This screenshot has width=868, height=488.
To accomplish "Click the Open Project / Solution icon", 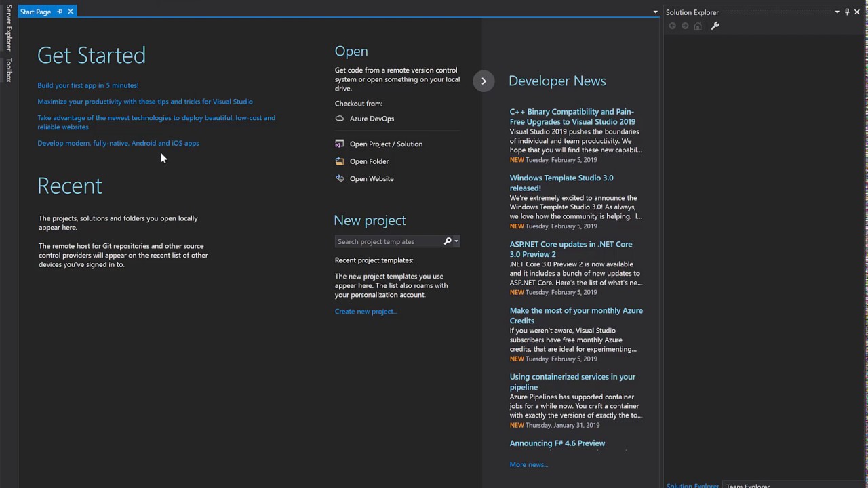I will pos(340,144).
